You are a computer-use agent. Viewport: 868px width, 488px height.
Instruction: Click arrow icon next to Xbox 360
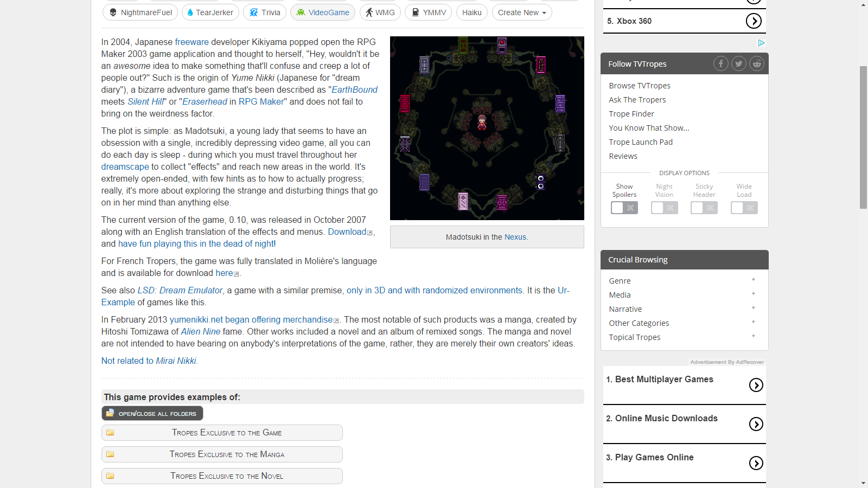(754, 21)
